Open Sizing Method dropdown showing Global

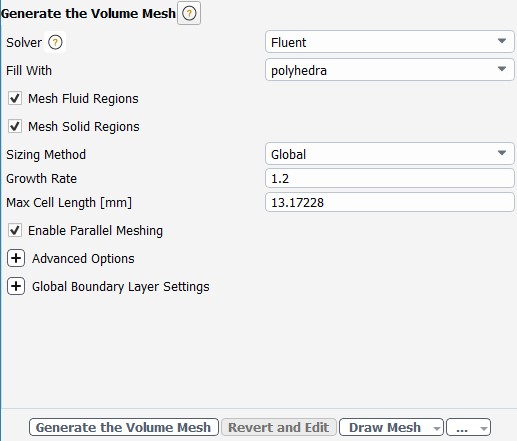pos(390,154)
